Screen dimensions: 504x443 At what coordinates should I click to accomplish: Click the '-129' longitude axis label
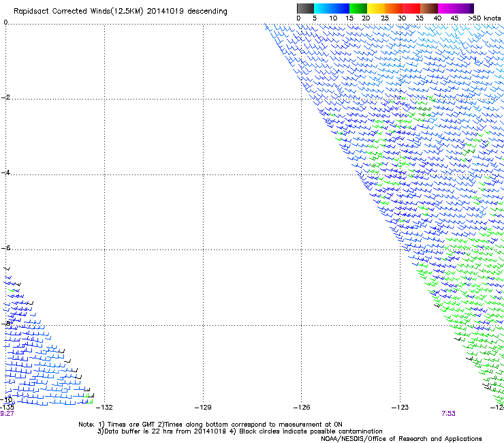click(203, 408)
